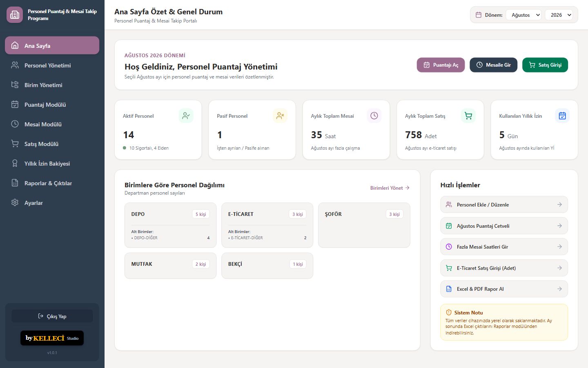Viewport: 588px width, 368px height.
Task: Click the clock icon on Fazla Mesai Saatleri Gir
Action: tap(449, 247)
